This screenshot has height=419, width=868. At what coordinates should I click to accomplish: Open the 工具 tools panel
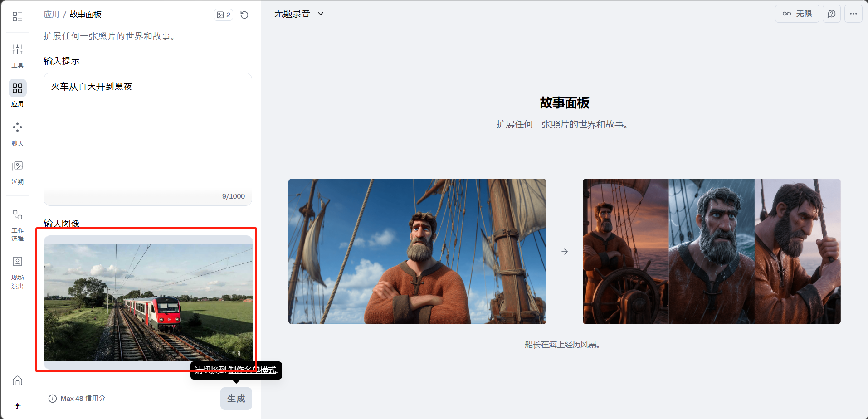(17, 55)
